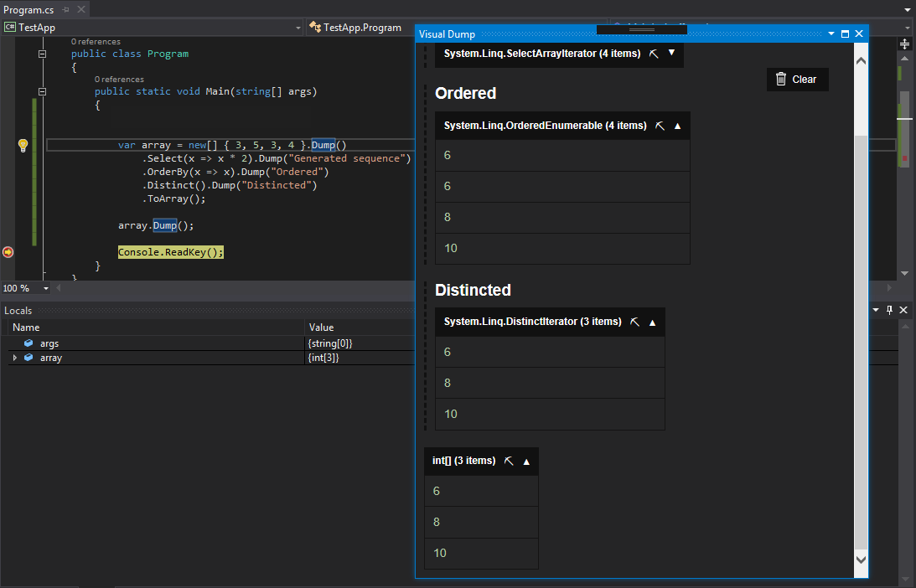Click the {int[3]} value in Locals
The width and height of the screenshot is (916, 588).
[x=323, y=358]
